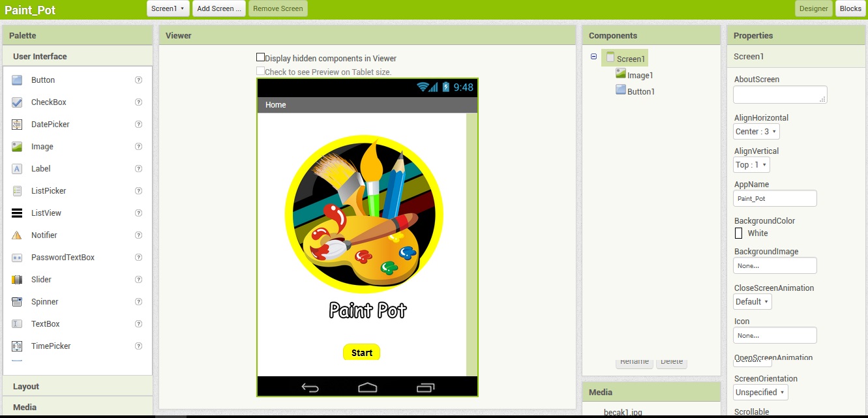Select the Image component from the Palette
Image resolution: width=868 pixels, height=418 pixels.
41,146
